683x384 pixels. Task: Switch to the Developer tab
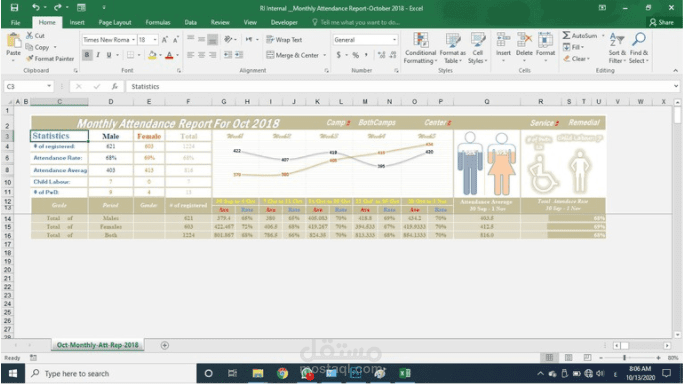284,23
